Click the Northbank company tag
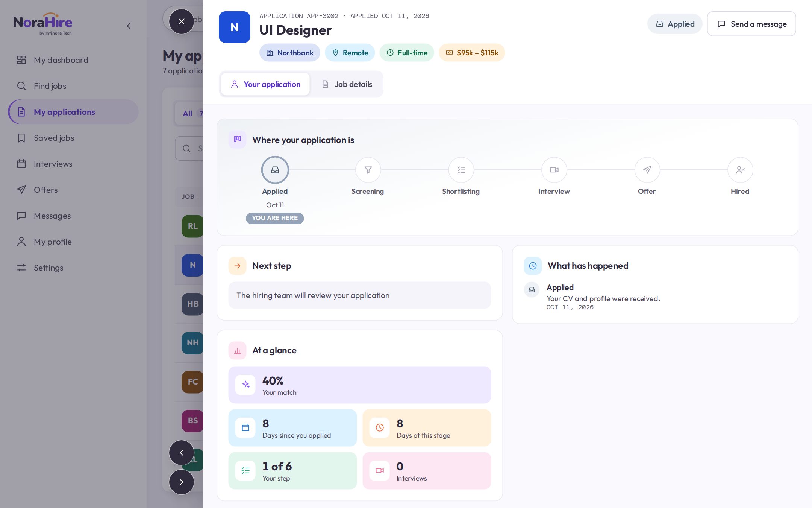The width and height of the screenshot is (812, 508). [290, 53]
